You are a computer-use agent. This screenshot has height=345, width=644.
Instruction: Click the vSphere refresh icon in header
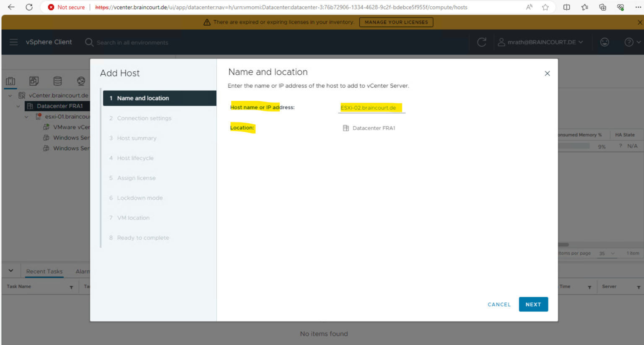tap(482, 42)
